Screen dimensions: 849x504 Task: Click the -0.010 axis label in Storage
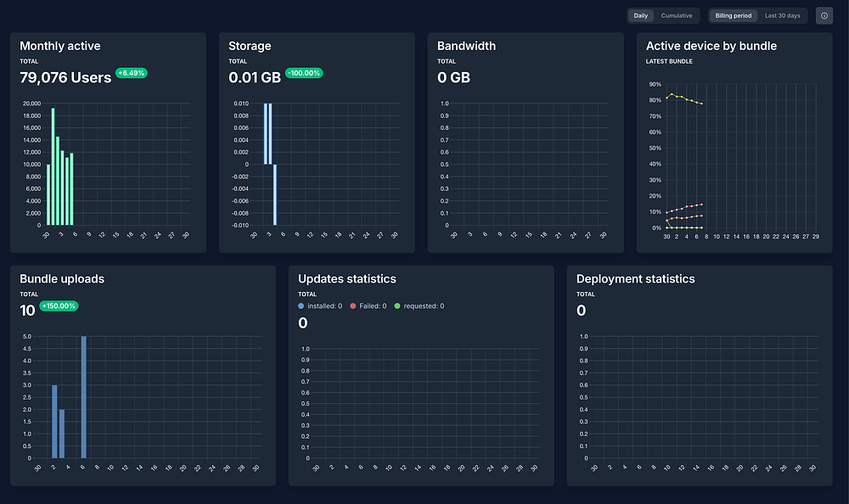[x=240, y=225]
